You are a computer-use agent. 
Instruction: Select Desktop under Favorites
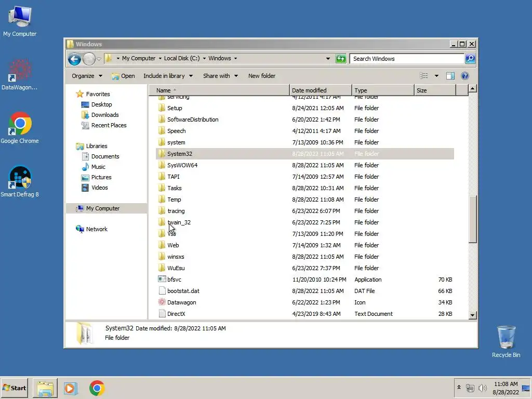[x=101, y=104]
